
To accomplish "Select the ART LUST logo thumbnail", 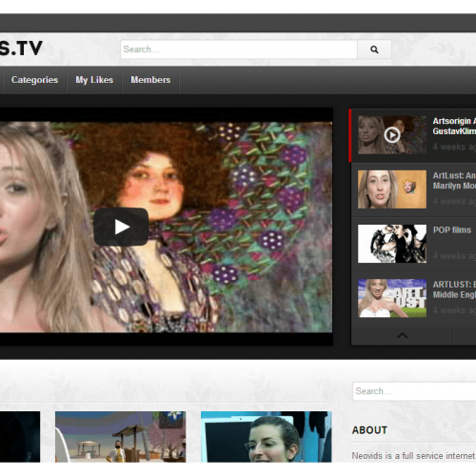I will (392, 298).
